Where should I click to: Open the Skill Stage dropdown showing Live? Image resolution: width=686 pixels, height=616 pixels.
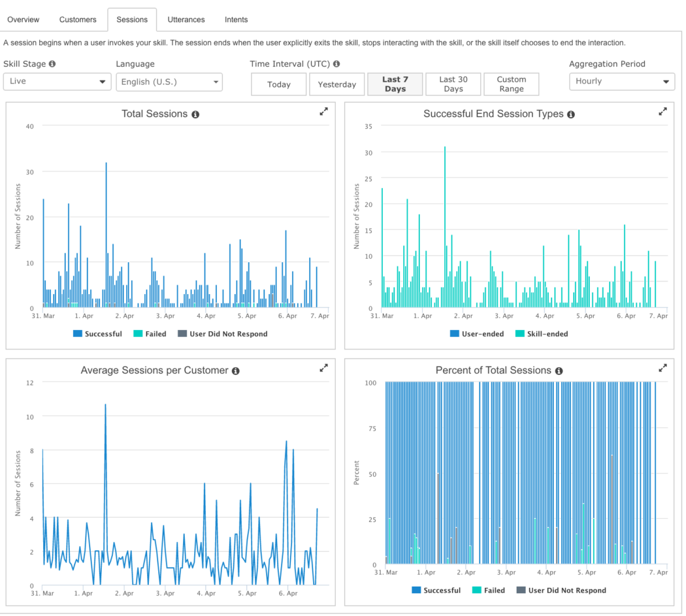point(57,82)
